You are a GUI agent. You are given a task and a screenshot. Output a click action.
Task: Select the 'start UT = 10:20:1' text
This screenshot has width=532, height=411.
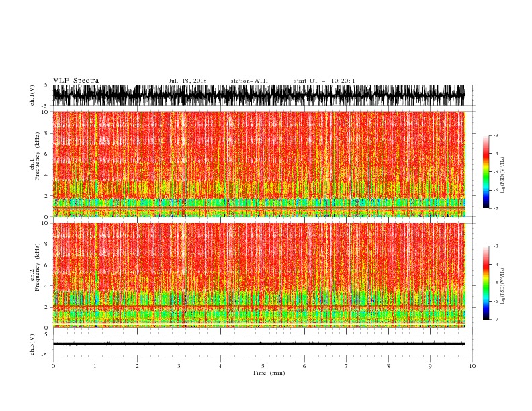tap(324, 81)
